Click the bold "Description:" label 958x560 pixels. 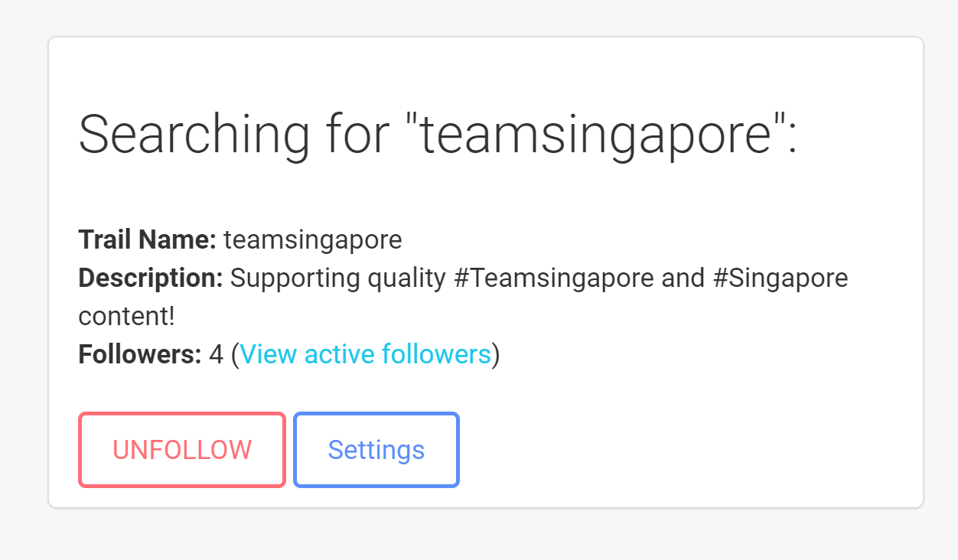151,278
